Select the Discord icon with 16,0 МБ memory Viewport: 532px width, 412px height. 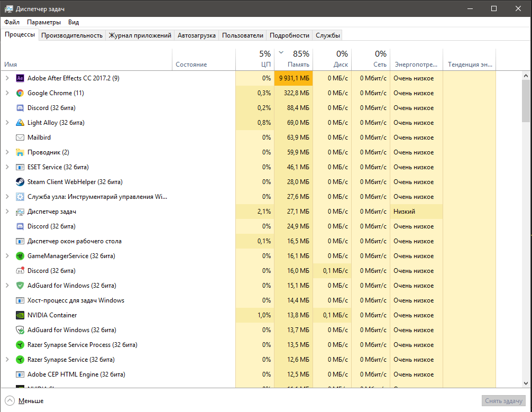[20, 271]
